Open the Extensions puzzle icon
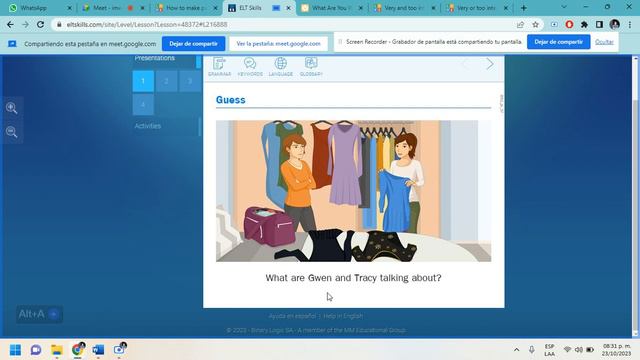This screenshot has height=360, width=640. tap(584, 24)
